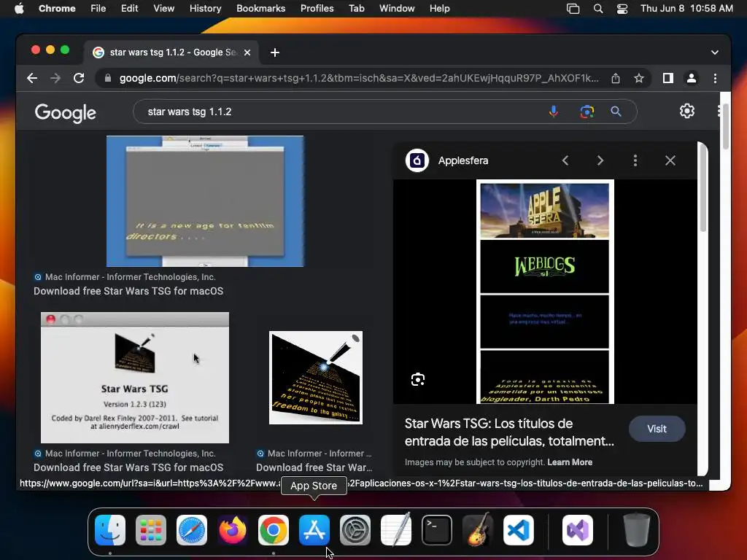Open the Chrome side panel icon

tap(668, 78)
